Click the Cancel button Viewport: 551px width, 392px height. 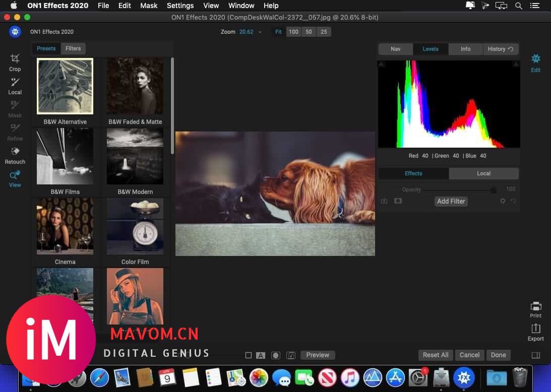pos(469,355)
